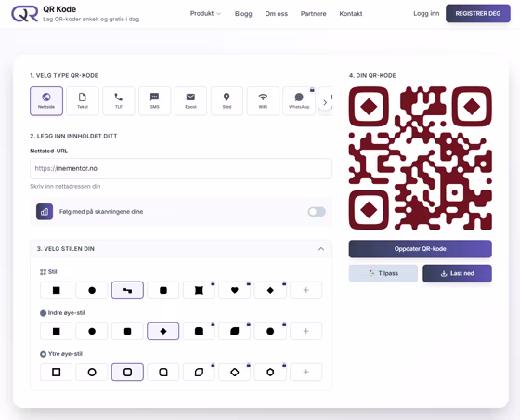The image size is (520, 420).
Task: Open the Tilpass customization
Action: (383, 273)
